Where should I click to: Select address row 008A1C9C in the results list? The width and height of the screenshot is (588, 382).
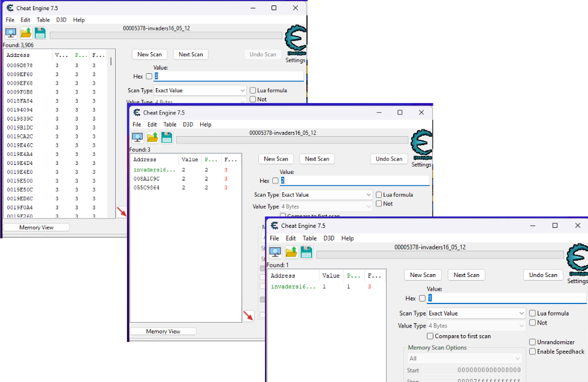click(147, 179)
